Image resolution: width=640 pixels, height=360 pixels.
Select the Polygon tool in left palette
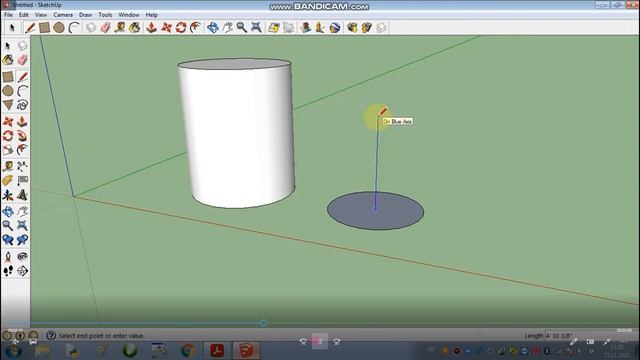pyautogui.click(x=8, y=105)
